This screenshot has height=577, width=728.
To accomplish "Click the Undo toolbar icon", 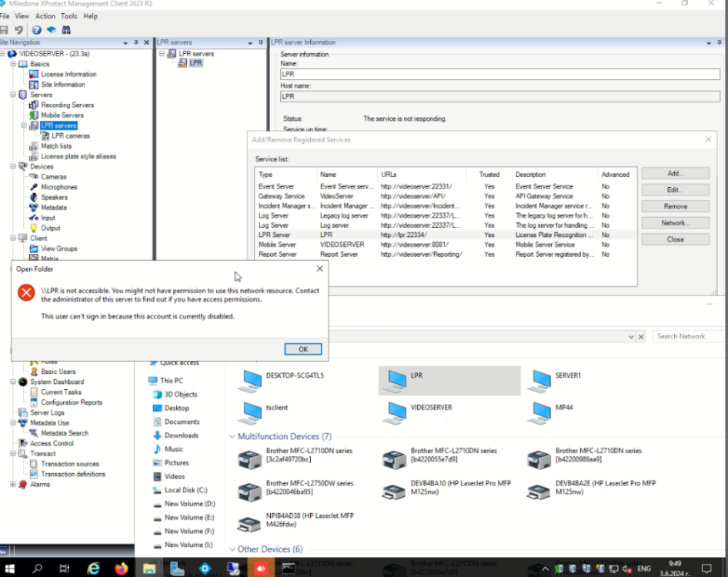I will [18, 30].
